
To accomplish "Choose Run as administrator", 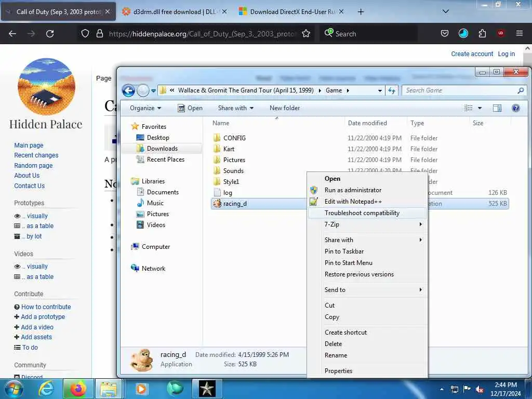I will [x=367, y=190].
